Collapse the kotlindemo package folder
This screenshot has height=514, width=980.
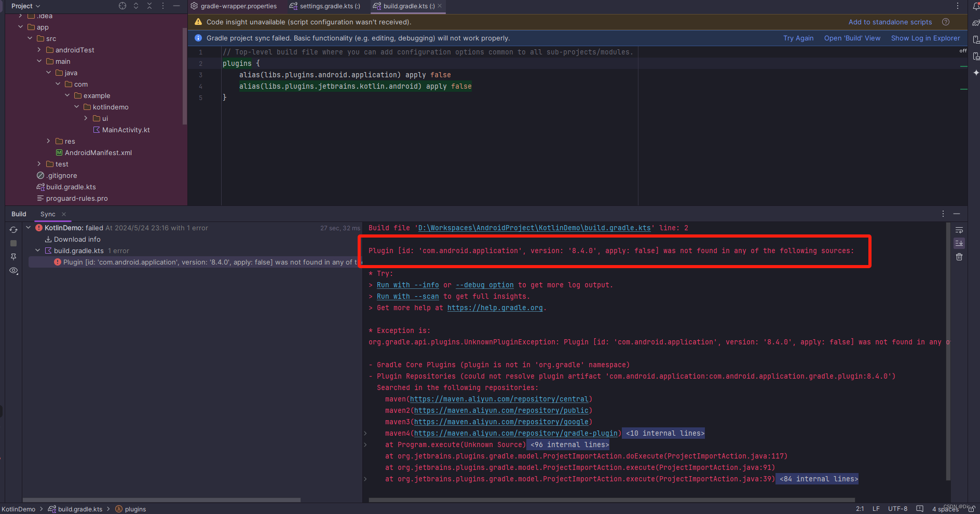pyautogui.click(x=77, y=107)
